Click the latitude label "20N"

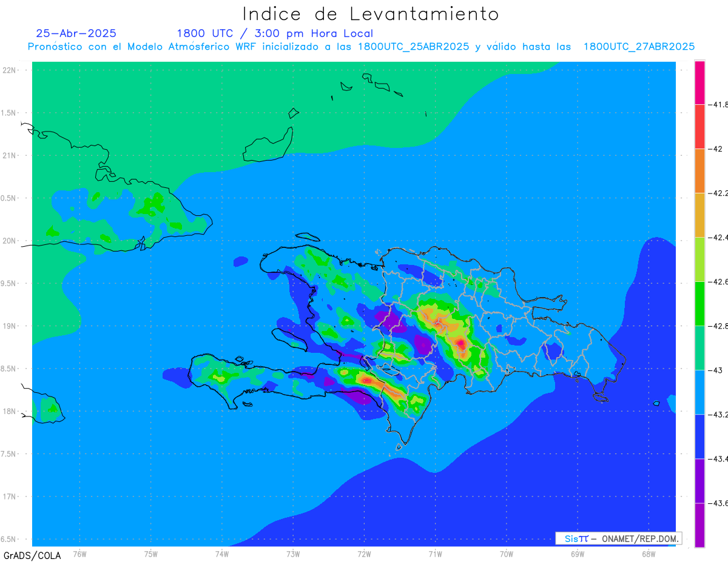[x=9, y=241]
